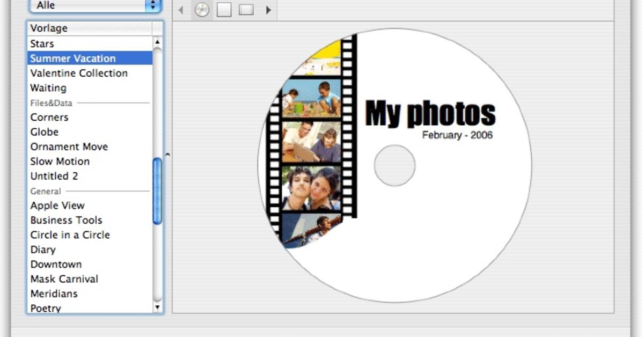Select the Ornament Move template
This screenshot has width=644, height=337.
pos(90,146)
